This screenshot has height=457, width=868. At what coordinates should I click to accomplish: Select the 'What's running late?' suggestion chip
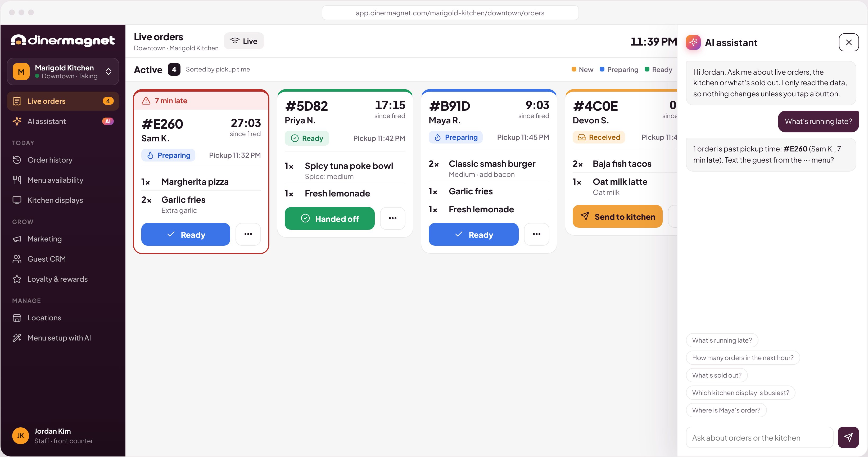click(x=722, y=340)
